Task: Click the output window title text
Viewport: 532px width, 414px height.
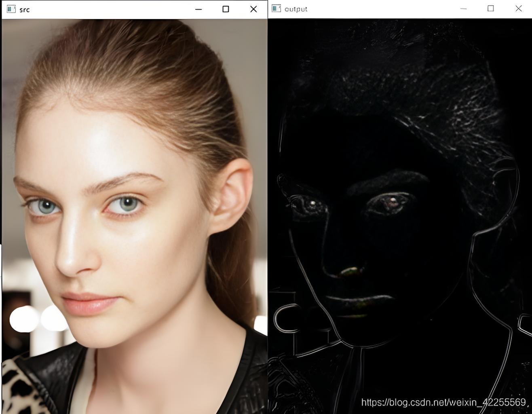Action: (x=296, y=9)
